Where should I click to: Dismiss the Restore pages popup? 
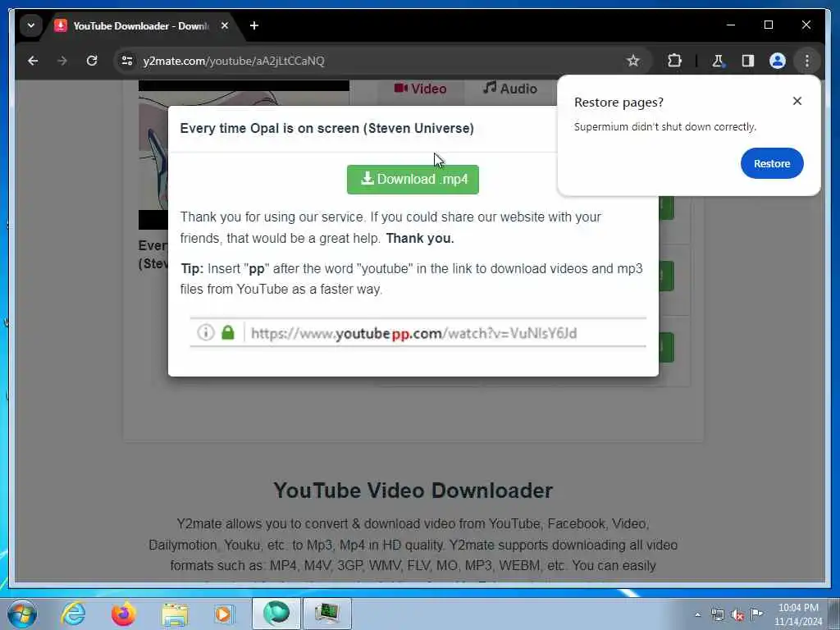[797, 101]
